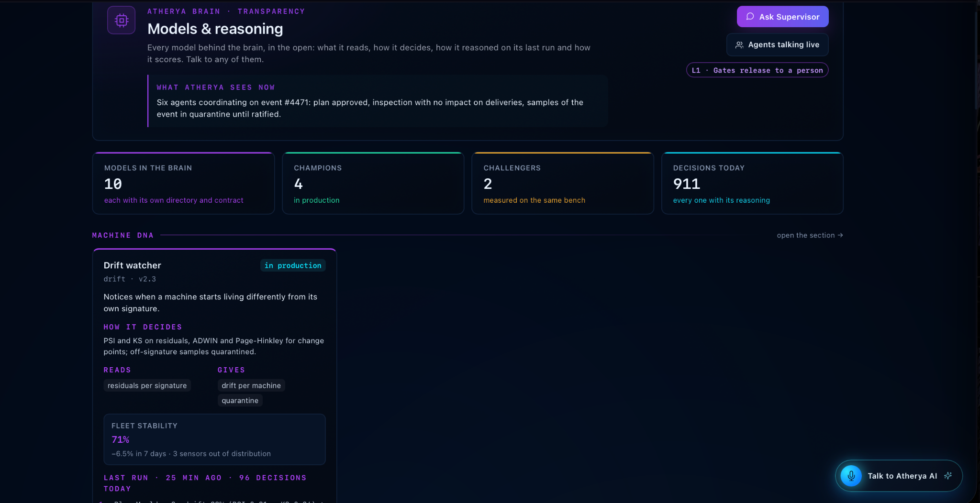Click the microphone icon in Talk to Atherya AI
Screen dimensions: 980x503
coord(851,476)
